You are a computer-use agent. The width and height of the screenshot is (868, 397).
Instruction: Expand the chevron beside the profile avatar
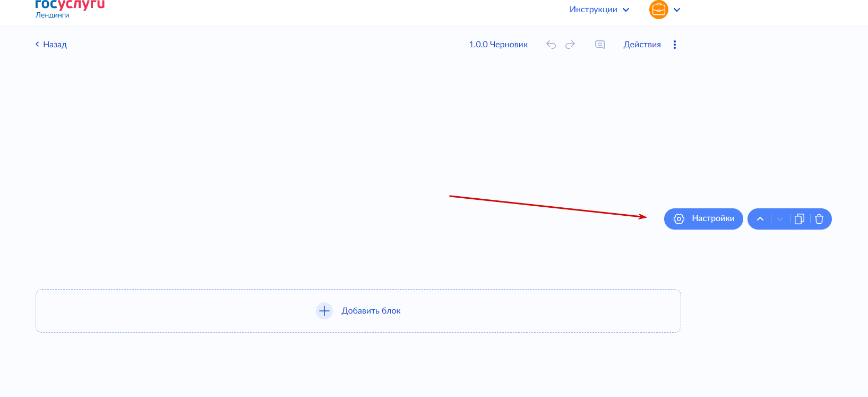pos(677,10)
